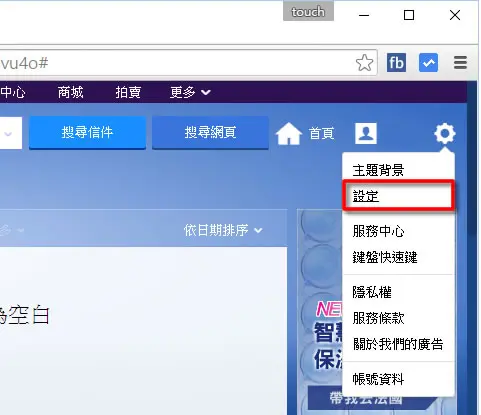This screenshot has height=415, width=481.
Task: Open the gear settings icon
Action: click(x=445, y=133)
